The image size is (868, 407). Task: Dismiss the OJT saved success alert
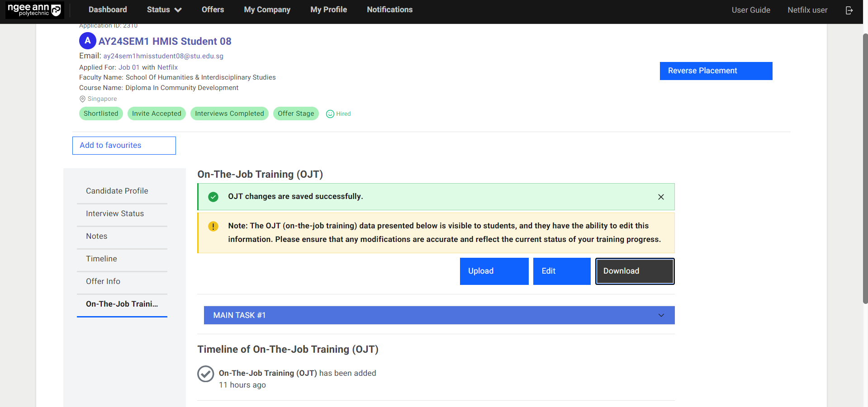(x=661, y=197)
